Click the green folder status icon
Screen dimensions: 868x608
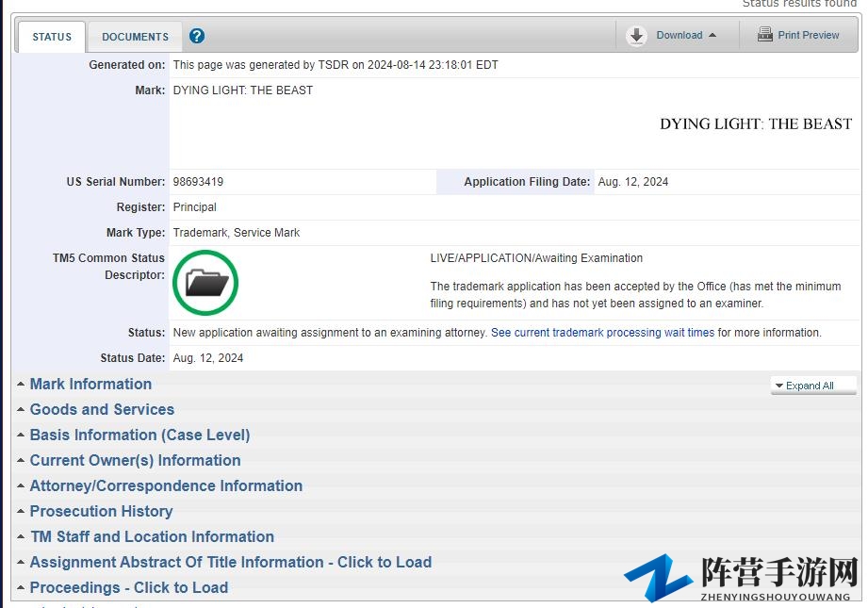pos(205,283)
